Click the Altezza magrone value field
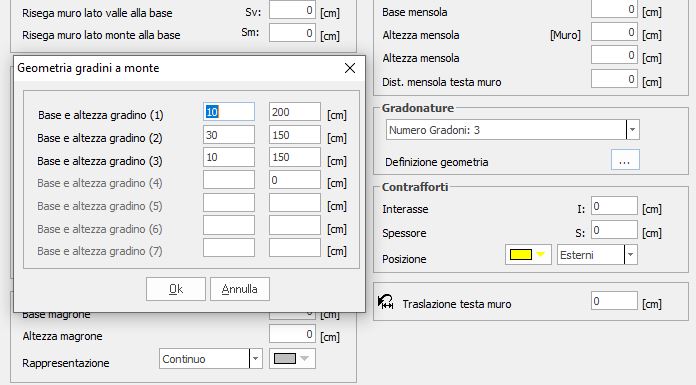The image size is (696, 385). point(292,334)
